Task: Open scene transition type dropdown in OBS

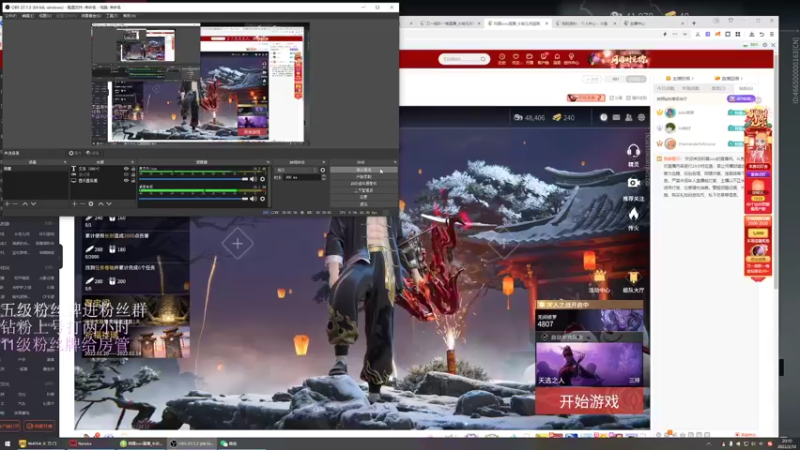Action: [296, 170]
